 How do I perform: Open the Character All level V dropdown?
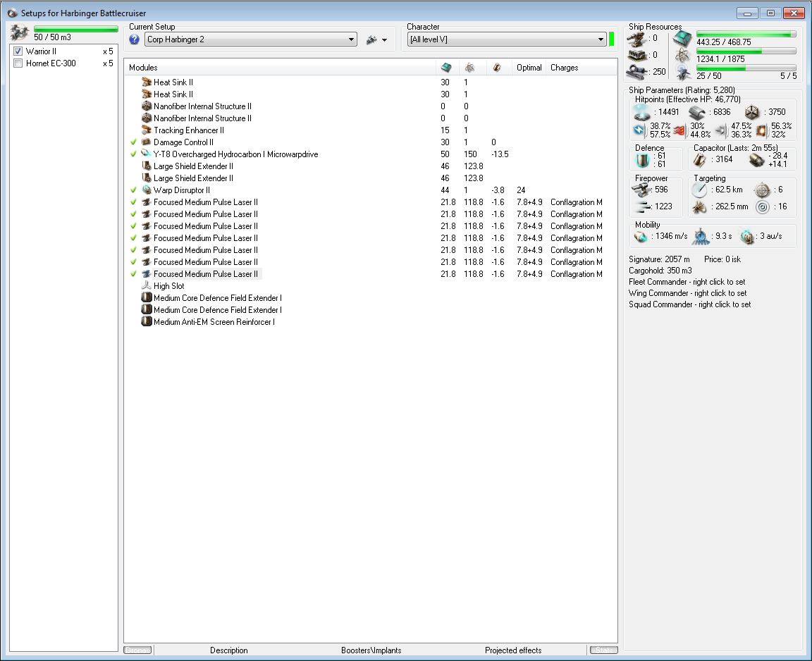coord(507,39)
